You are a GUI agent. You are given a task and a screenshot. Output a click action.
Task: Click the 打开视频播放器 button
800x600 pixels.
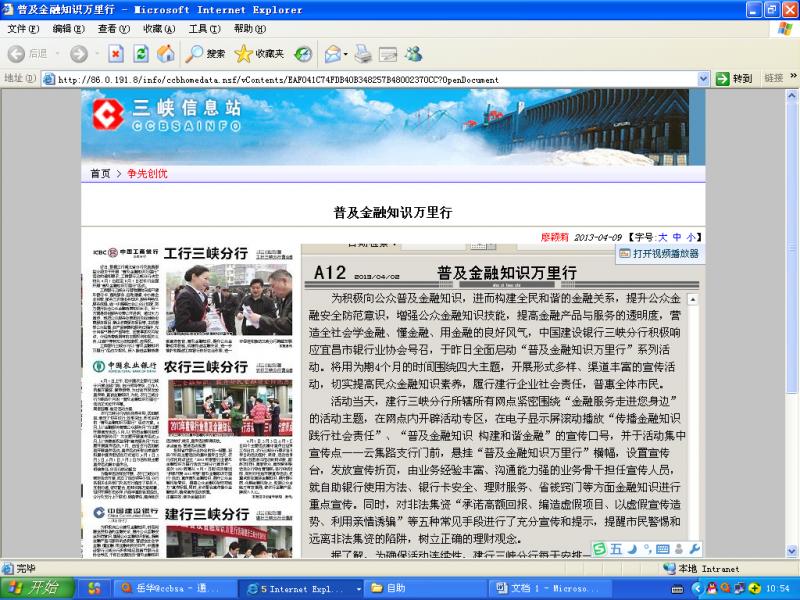pos(659,254)
